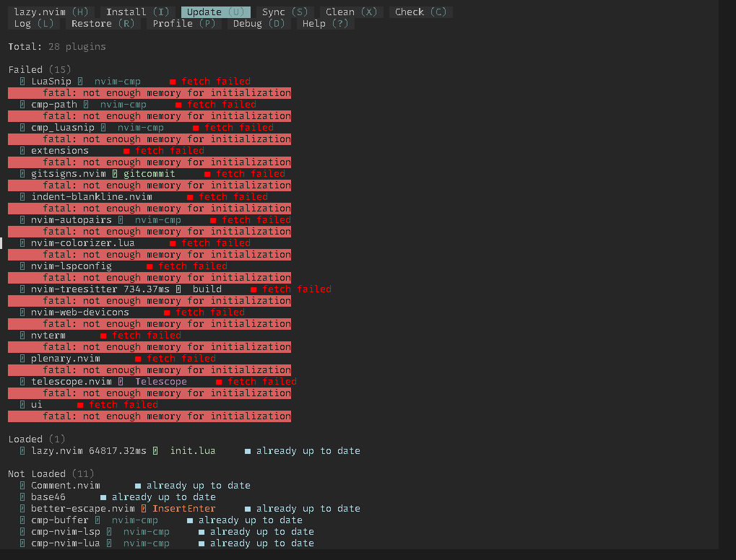736x560 pixels.
Task: Switch to the Log tab
Action: pos(33,23)
